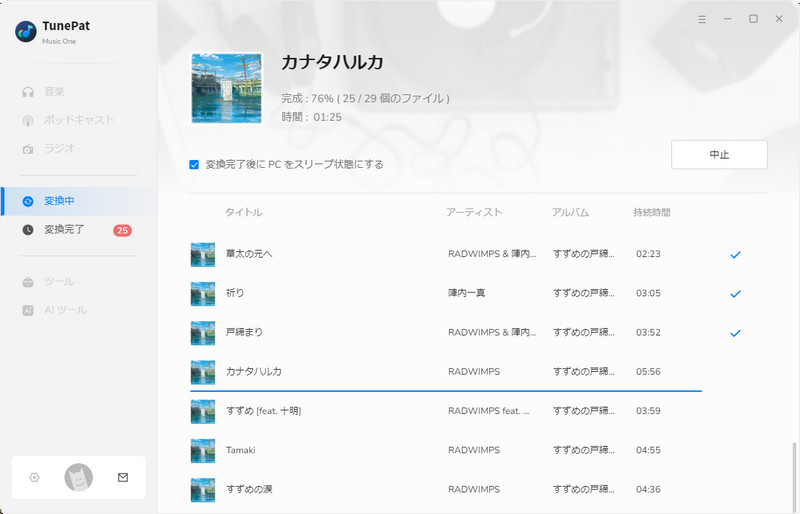Select the 祈り track title

(x=235, y=293)
